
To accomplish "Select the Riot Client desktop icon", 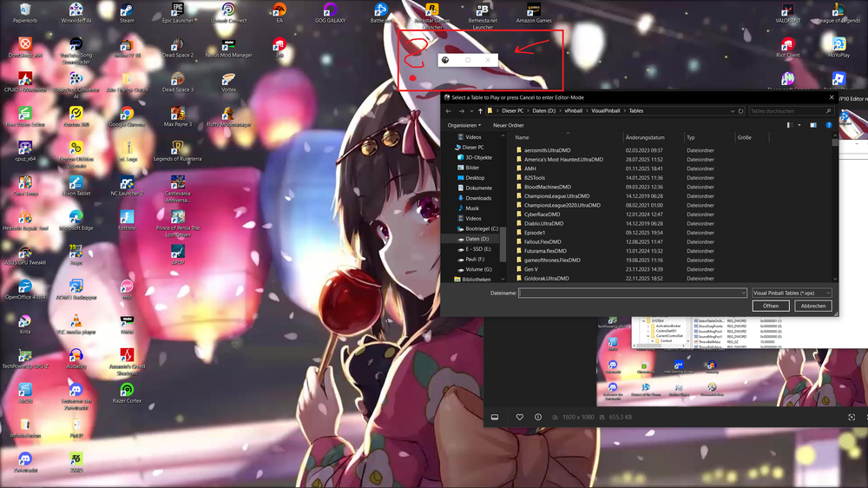I will tap(788, 48).
